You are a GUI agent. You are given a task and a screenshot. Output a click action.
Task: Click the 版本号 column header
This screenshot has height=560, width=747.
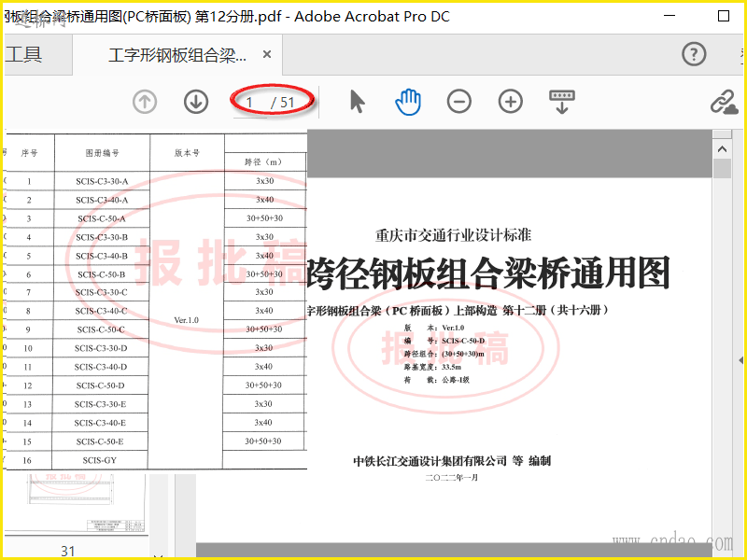(x=187, y=153)
